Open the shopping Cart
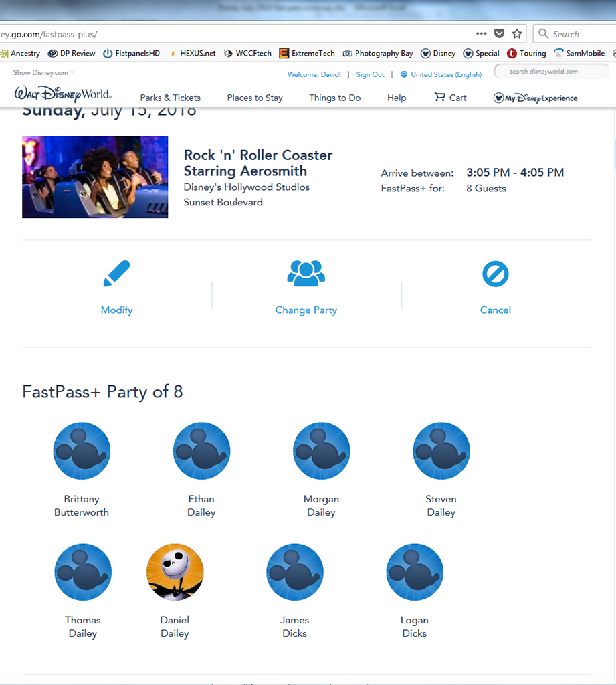 (x=450, y=98)
